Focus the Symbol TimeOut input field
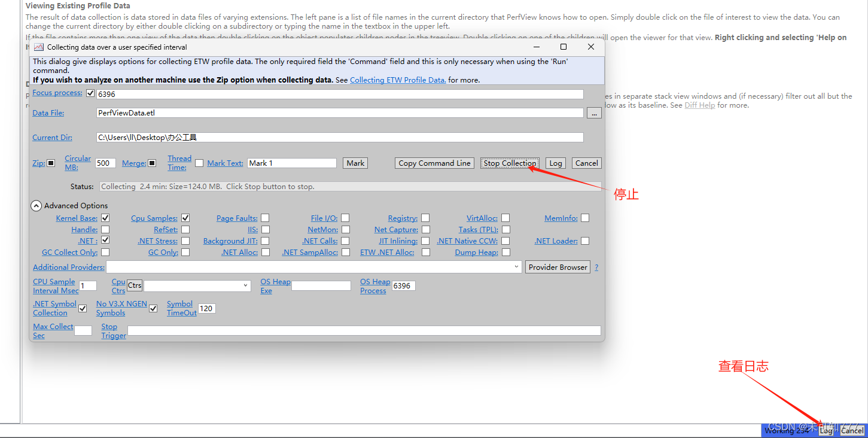This screenshot has height=438, width=868. tap(207, 308)
